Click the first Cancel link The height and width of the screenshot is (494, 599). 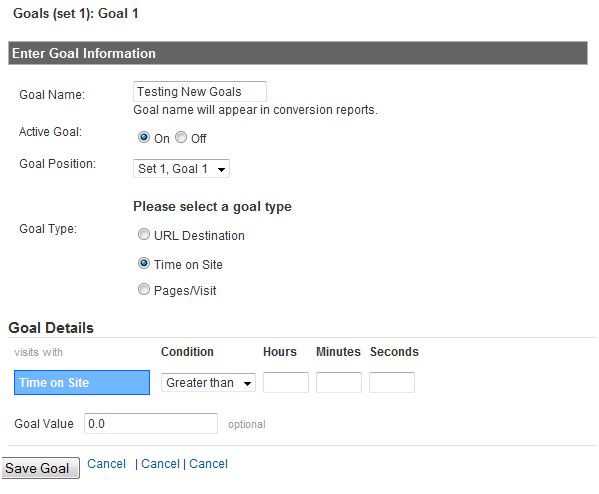coord(106,464)
